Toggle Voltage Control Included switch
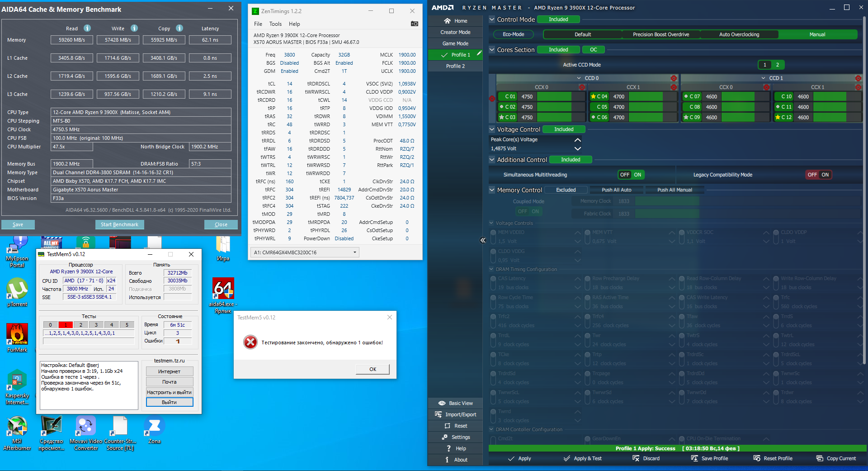This screenshot has height=471, width=868. point(564,129)
